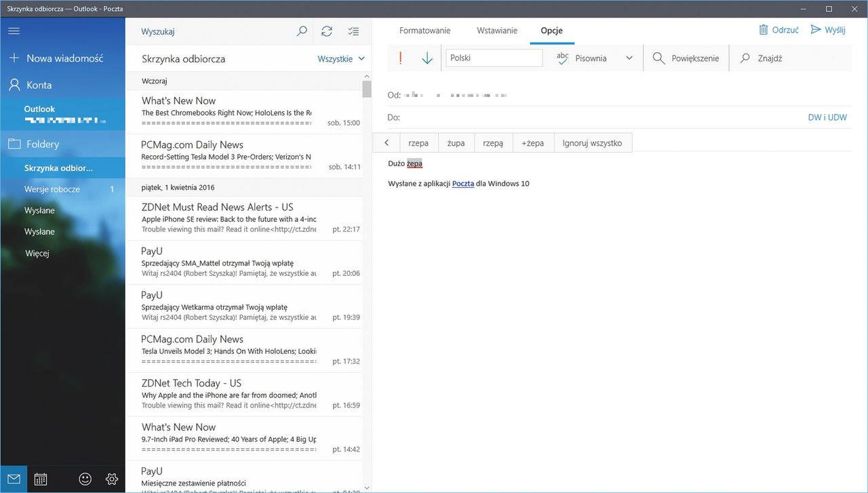Choose spelling suggestion żupa

click(456, 143)
